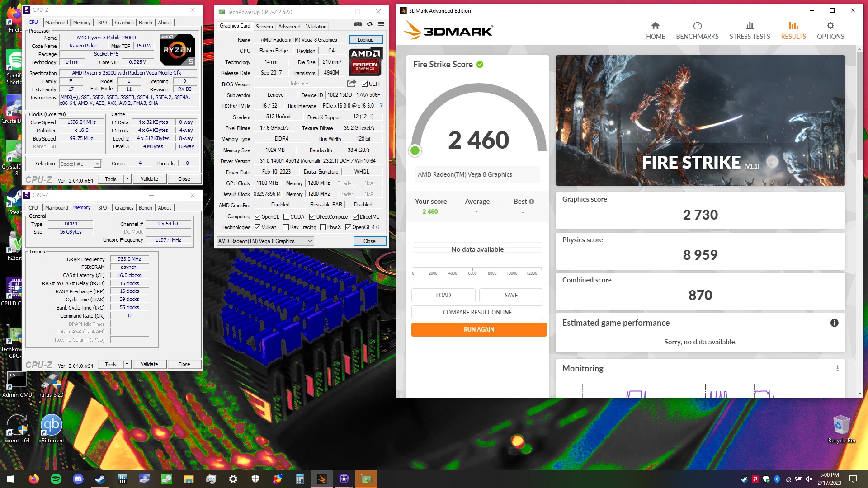Toggle the OpenGL 4.6 checkbox
This screenshot has height=488, width=868.
coord(348,227)
